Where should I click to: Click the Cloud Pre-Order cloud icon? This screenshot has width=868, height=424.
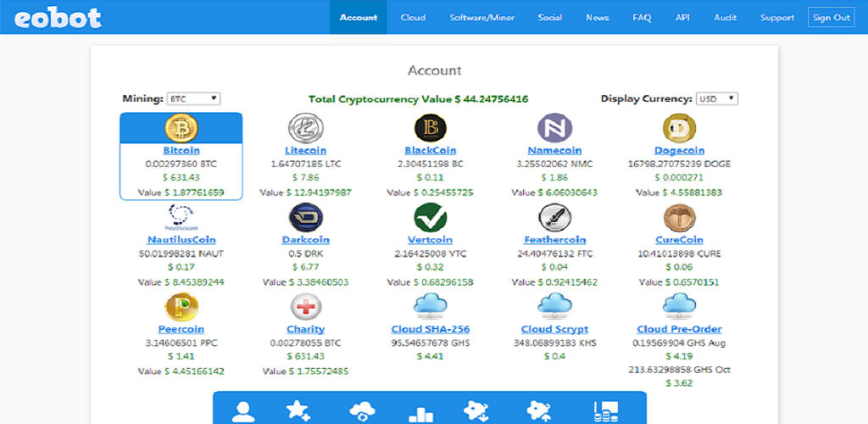(679, 307)
